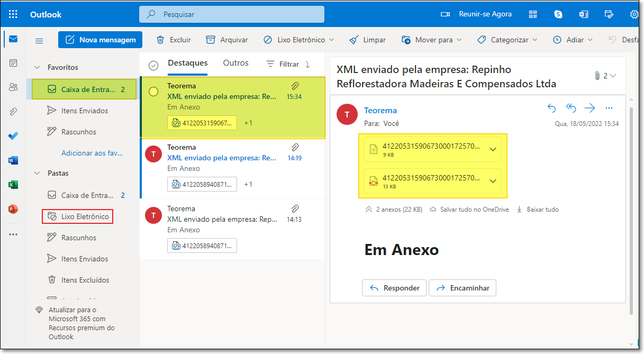Open XML attachment chip in 14:13 message
Screen dimensions: 644x354
[x=202, y=246]
